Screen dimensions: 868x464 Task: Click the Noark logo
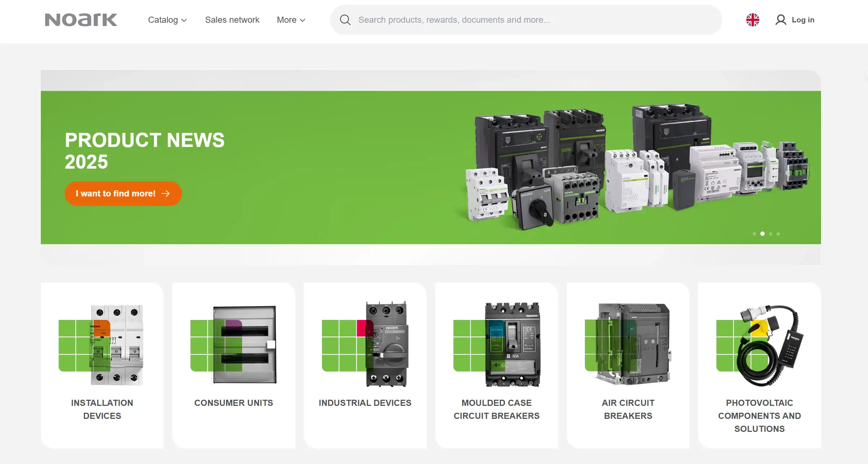coord(81,20)
